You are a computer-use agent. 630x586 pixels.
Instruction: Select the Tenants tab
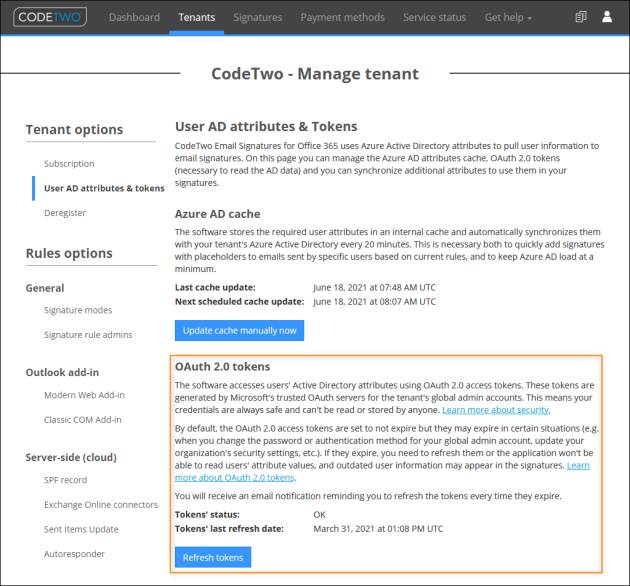196,17
